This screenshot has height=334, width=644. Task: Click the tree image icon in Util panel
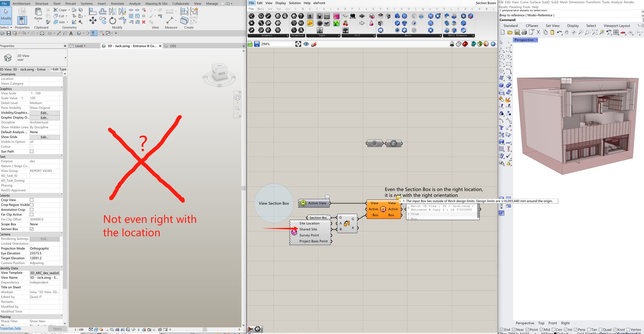(345, 30)
